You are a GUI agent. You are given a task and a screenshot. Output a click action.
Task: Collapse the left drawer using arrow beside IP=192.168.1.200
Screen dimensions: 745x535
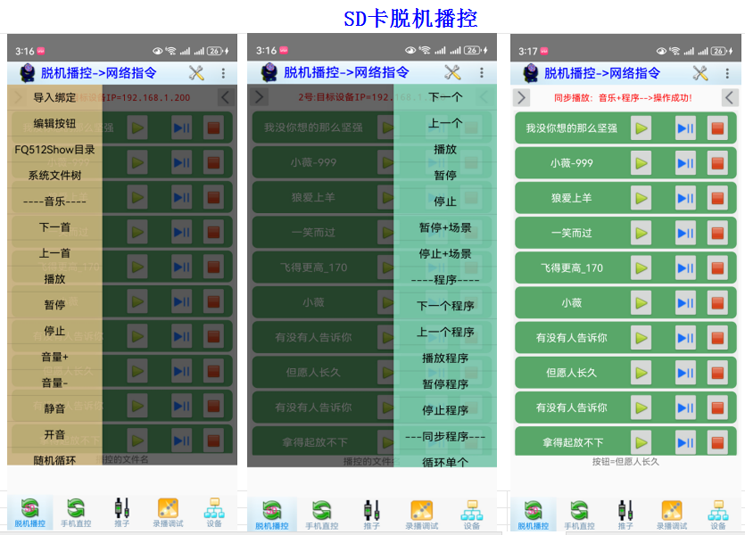pos(225,97)
